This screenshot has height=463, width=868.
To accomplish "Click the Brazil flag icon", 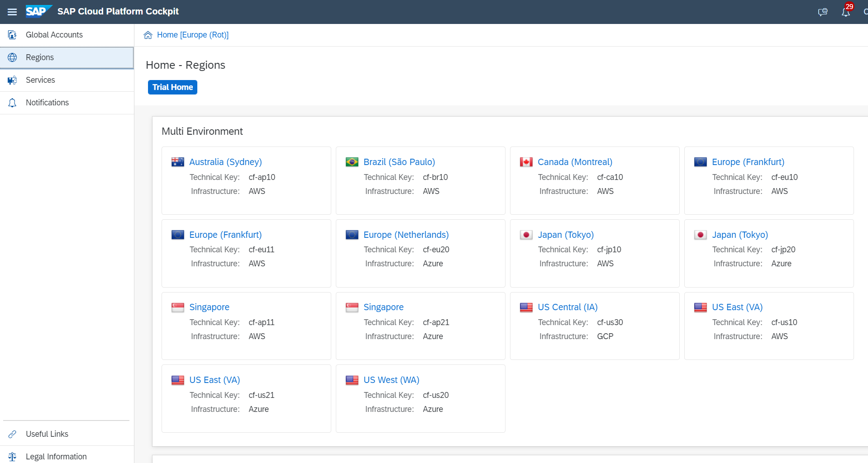I will [x=352, y=162].
